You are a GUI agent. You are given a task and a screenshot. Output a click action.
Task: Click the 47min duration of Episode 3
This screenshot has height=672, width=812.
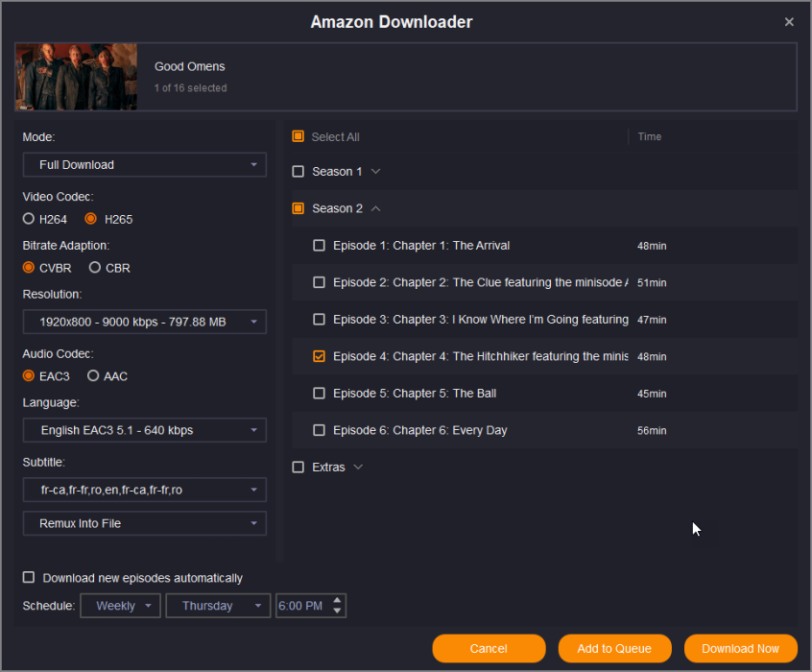652,320
